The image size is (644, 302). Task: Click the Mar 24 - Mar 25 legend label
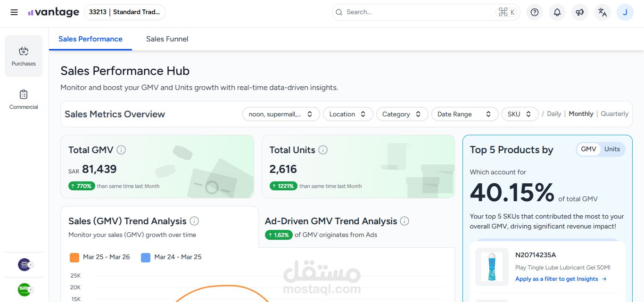coord(178,257)
